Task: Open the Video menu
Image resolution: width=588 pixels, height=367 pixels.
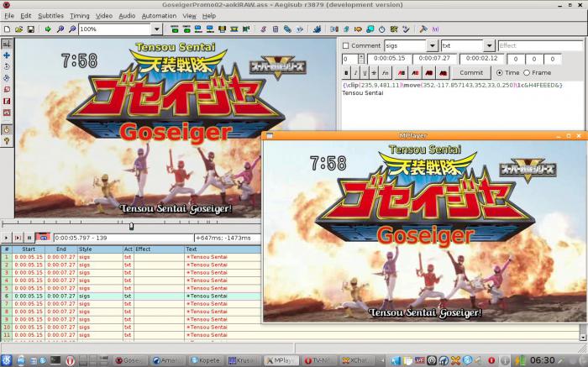Action: (104, 16)
